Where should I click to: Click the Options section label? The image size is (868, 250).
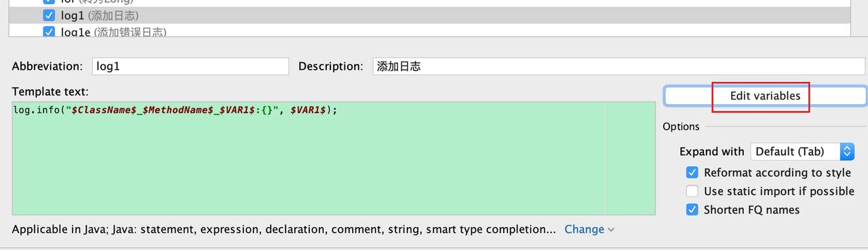tap(681, 127)
